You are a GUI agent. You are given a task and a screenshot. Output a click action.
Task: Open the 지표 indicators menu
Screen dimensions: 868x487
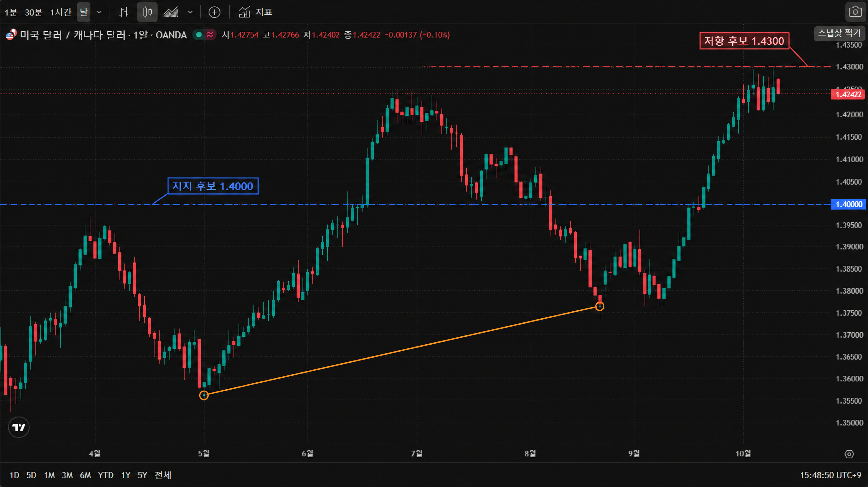point(255,12)
